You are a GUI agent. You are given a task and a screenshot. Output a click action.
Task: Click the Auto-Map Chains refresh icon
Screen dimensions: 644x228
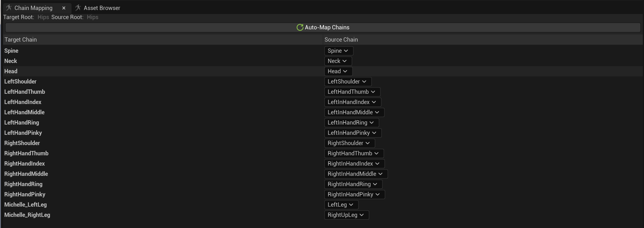pyautogui.click(x=300, y=27)
